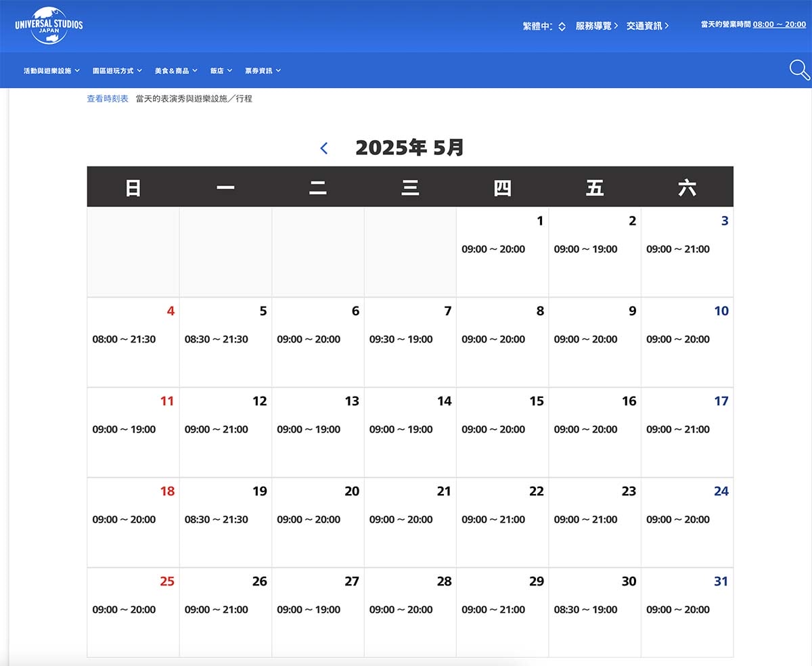
Task: Select date 21 in calendar
Action: coord(410,522)
